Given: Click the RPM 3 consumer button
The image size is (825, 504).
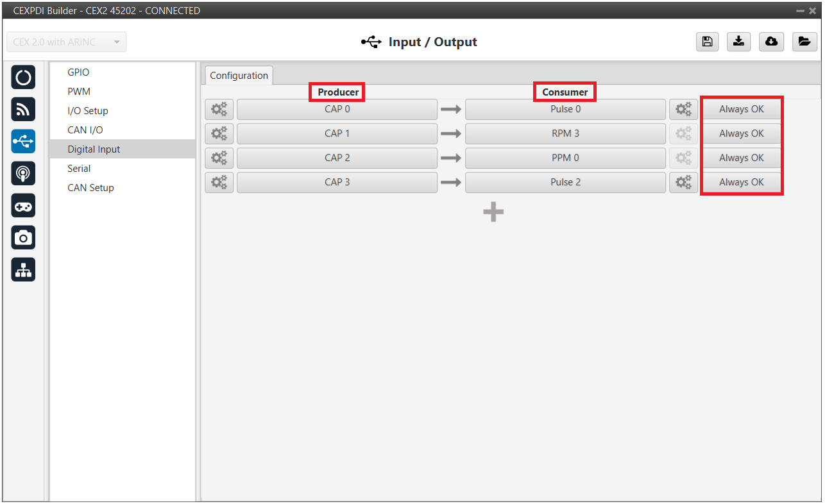Looking at the screenshot, I should [565, 134].
